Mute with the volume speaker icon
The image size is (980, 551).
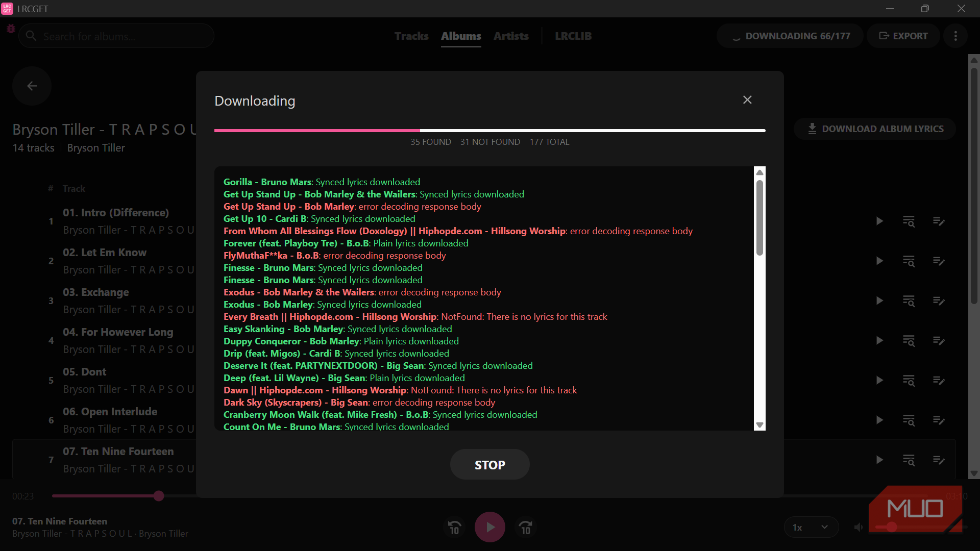[x=859, y=527]
